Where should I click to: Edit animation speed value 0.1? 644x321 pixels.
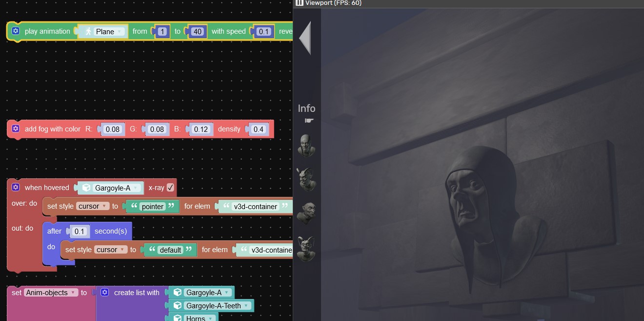(x=263, y=31)
